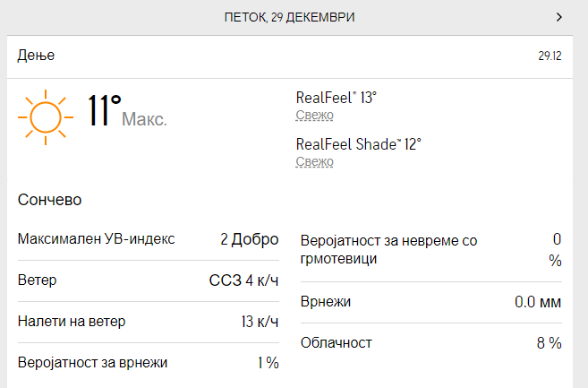This screenshot has width=588, height=388.
Task: Click the 29.12 date label
Action: pos(550,56)
